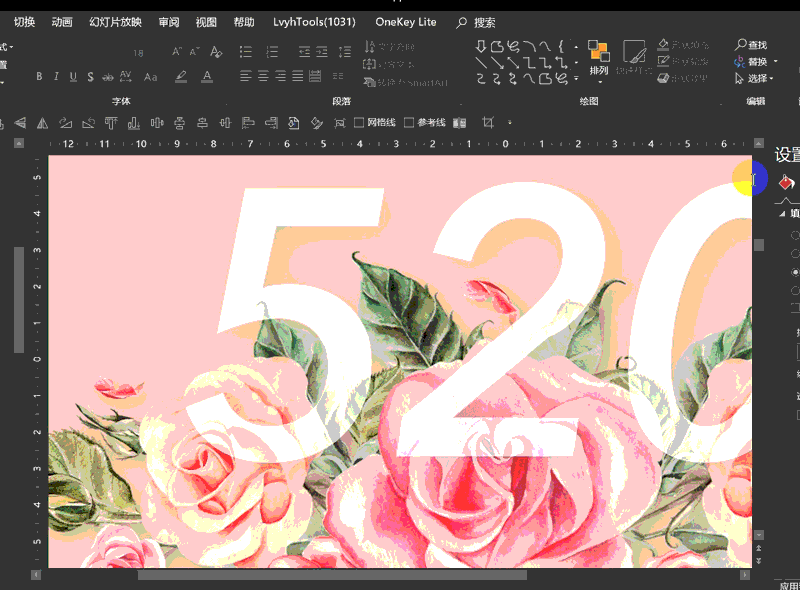
Task: Enable 参考线 guides checkbox
Action: pyautogui.click(x=409, y=122)
